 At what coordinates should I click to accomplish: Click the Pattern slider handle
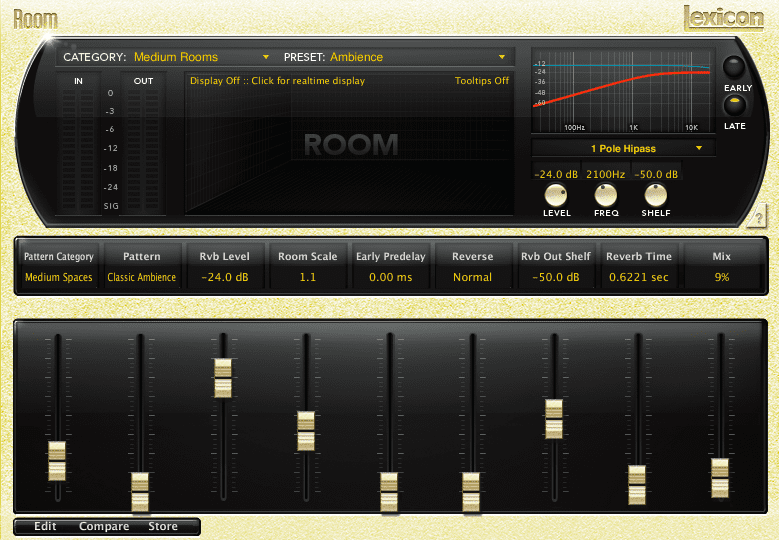pyautogui.click(x=140, y=492)
